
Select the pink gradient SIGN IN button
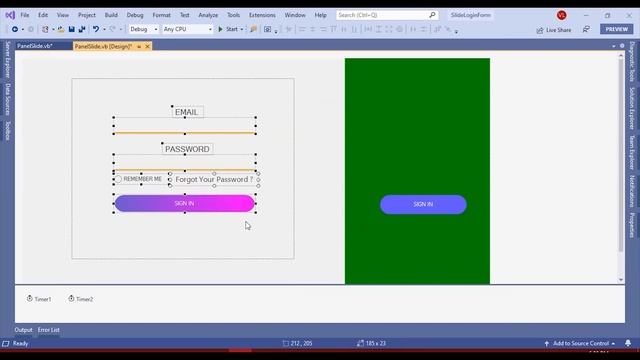pos(184,203)
